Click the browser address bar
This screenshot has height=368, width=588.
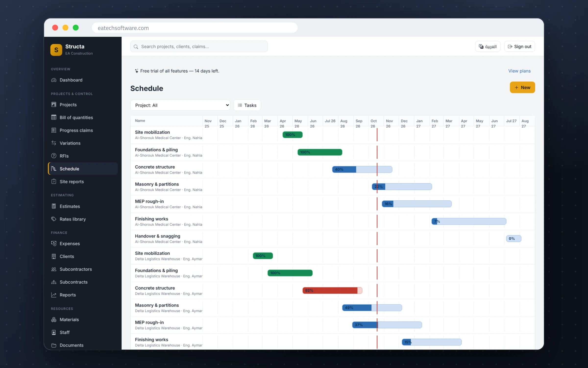pos(195,28)
